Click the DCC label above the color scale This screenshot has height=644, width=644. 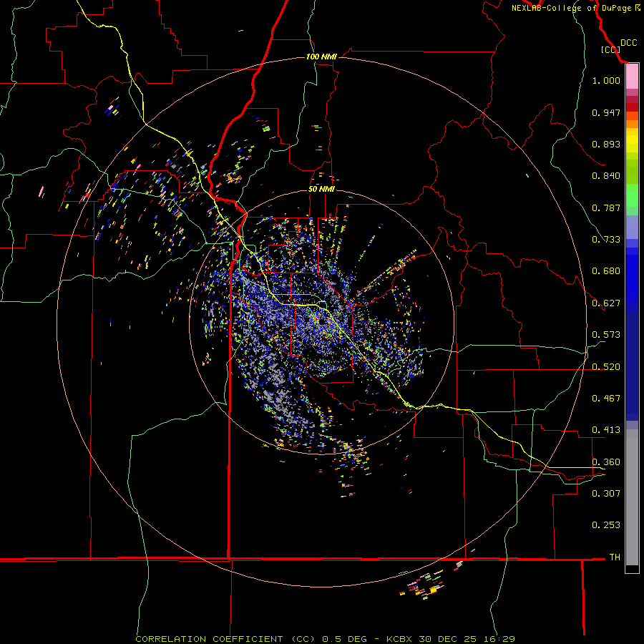coord(628,43)
